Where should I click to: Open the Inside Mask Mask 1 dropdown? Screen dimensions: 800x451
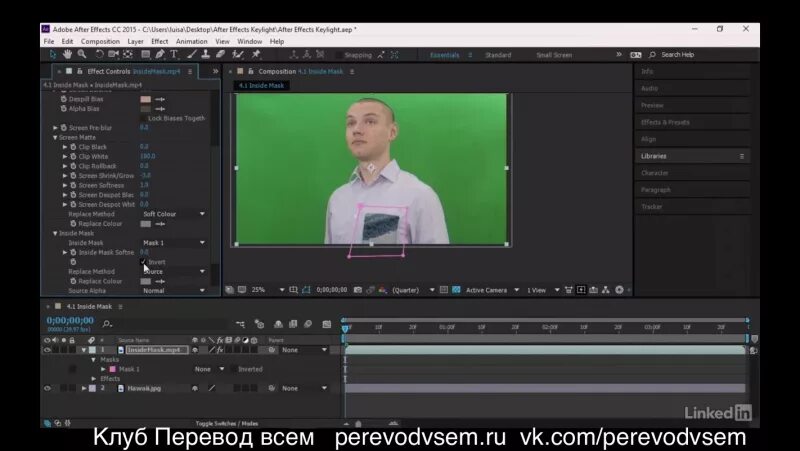tap(173, 243)
